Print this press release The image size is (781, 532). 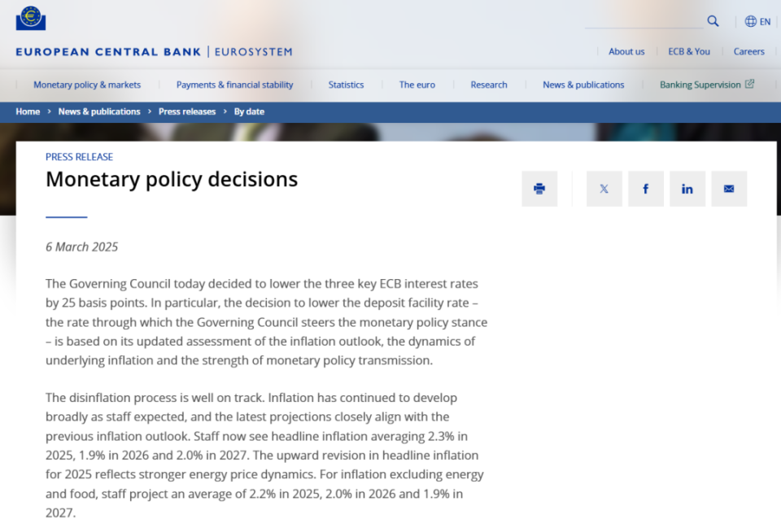539,189
